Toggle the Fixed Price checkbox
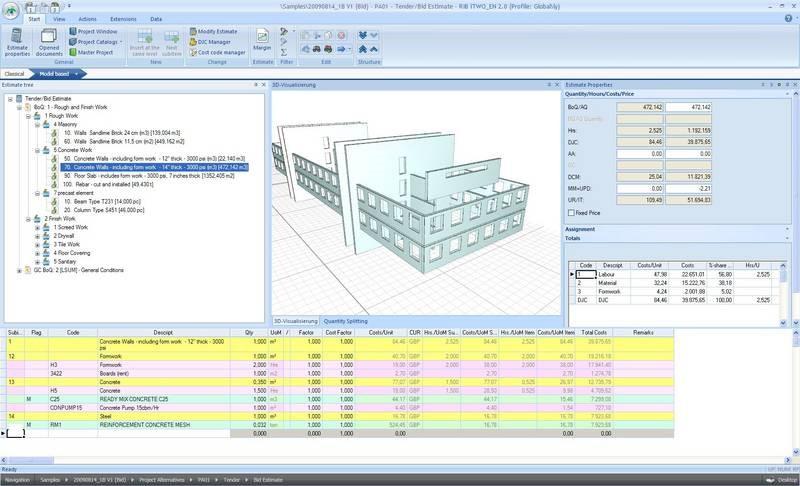The image size is (800, 486). (x=571, y=213)
